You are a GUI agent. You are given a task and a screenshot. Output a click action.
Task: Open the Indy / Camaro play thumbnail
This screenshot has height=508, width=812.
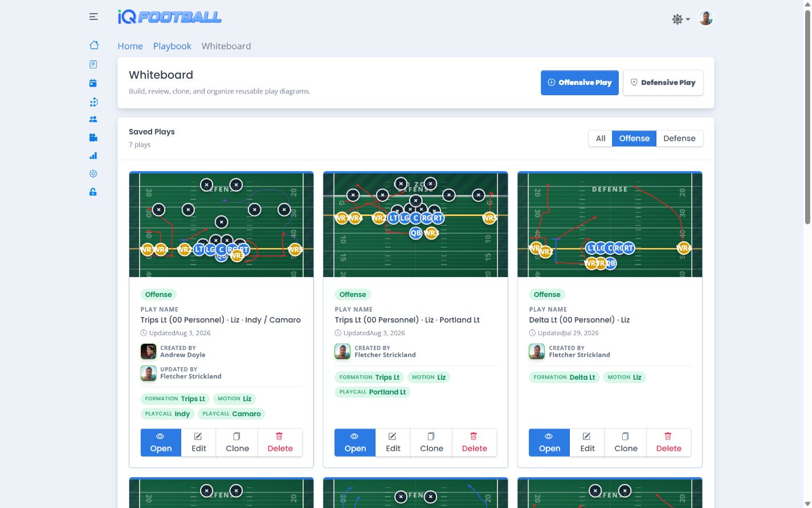click(x=221, y=225)
